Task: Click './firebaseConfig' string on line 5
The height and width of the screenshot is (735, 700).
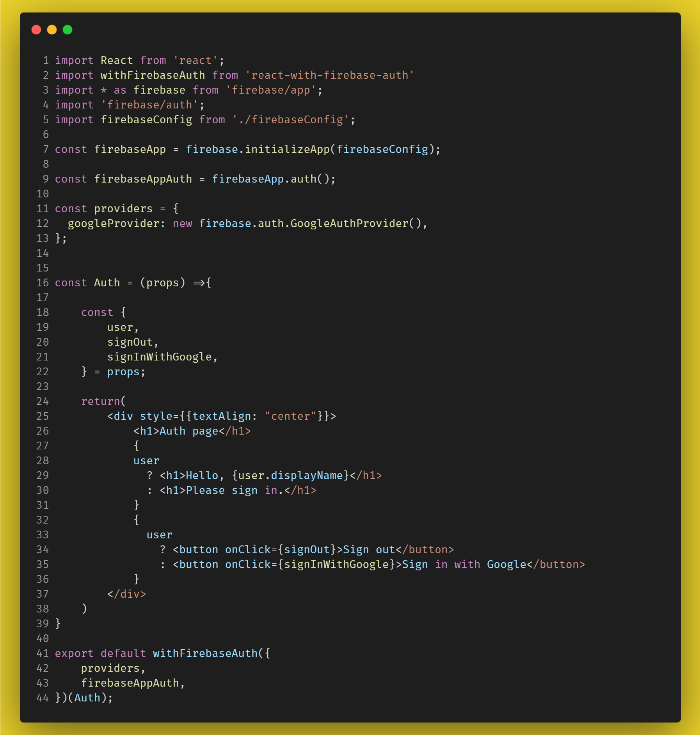Action: [x=290, y=119]
